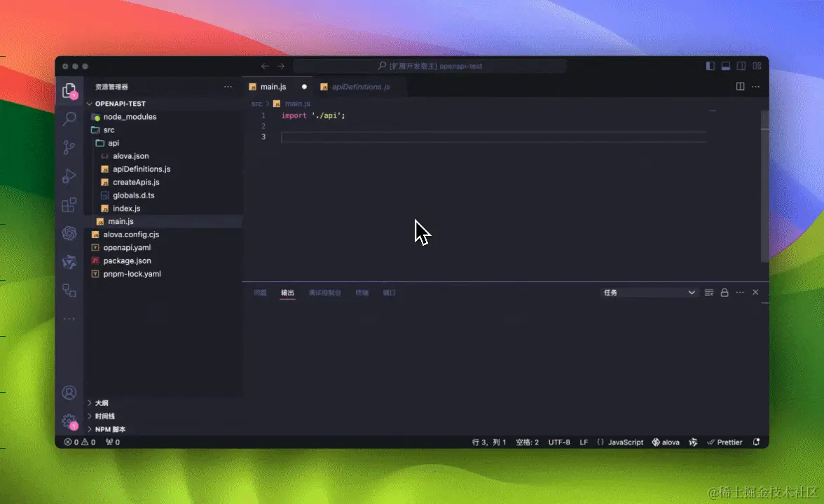The height and width of the screenshot is (504, 824).
Task: Open Explorer panel more actions menu
Action: [228, 87]
